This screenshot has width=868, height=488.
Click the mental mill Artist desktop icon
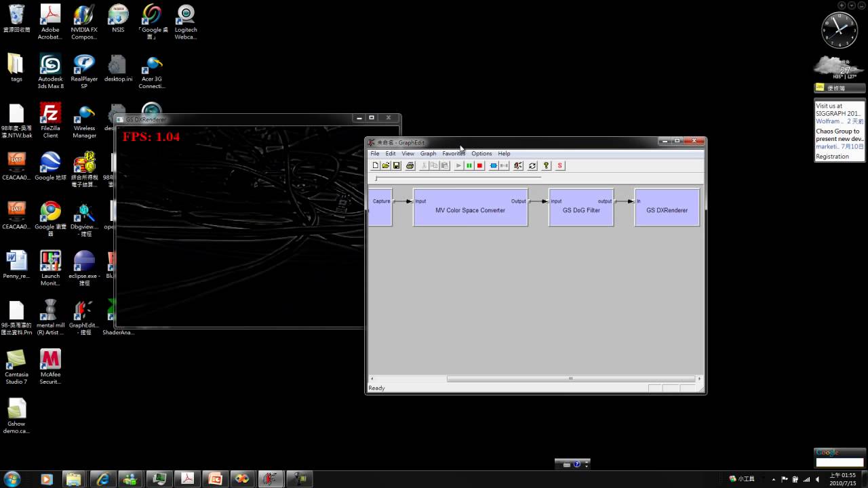pos(50,317)
